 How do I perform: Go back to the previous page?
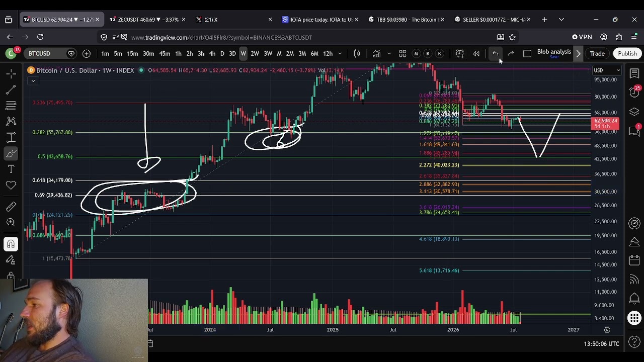click(x=10, y=37)
